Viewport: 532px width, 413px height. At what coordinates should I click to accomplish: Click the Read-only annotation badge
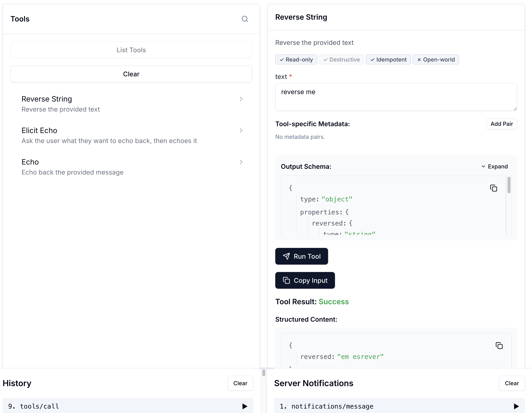296,60
